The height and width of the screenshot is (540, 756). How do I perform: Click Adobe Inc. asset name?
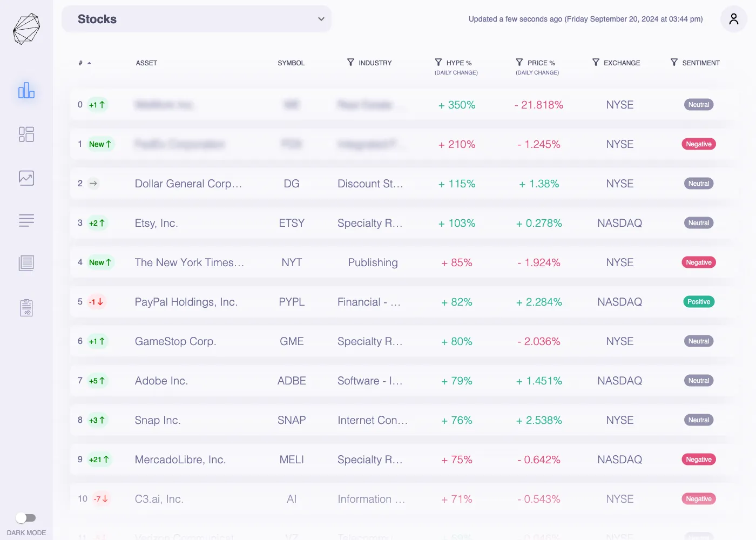(161, 381)
